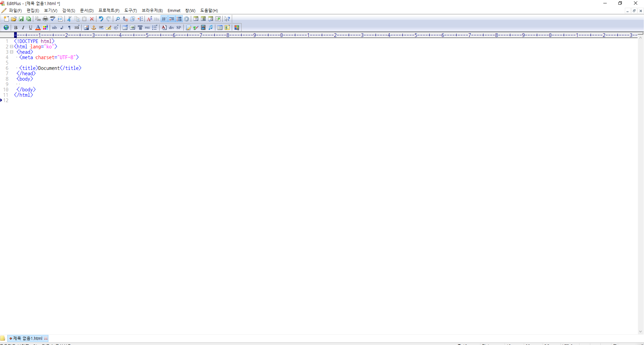Open the 파일(F) menu
This screenshot has width=644, height=345.
coord(15,11)
